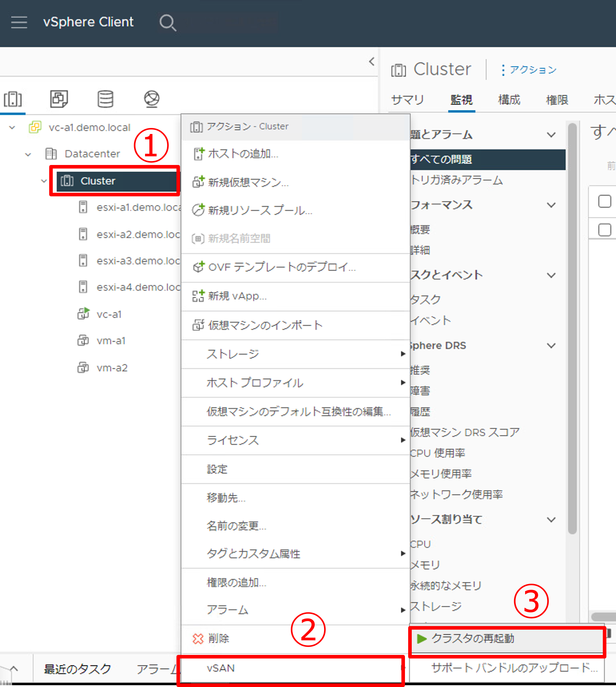This screenshot has width=616, height=687.
Task: Collapse the vc-a1.demo.local tree node
Action: point(12,128)
